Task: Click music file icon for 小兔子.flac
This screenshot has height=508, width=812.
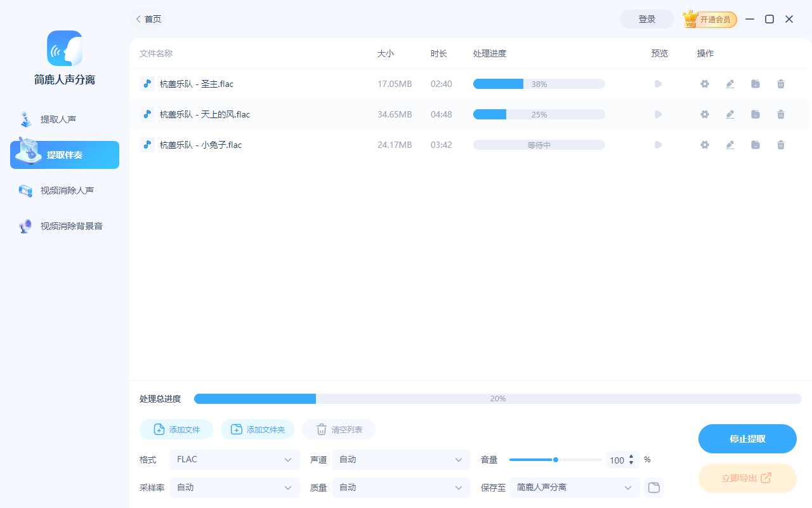Action: click(x=147, y=145)
